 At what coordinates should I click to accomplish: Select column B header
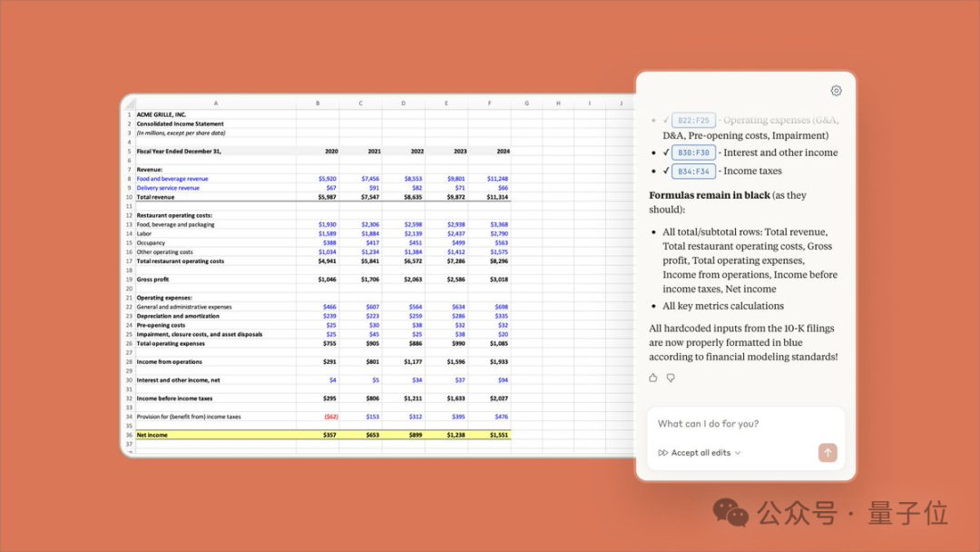tap(318, 103)
